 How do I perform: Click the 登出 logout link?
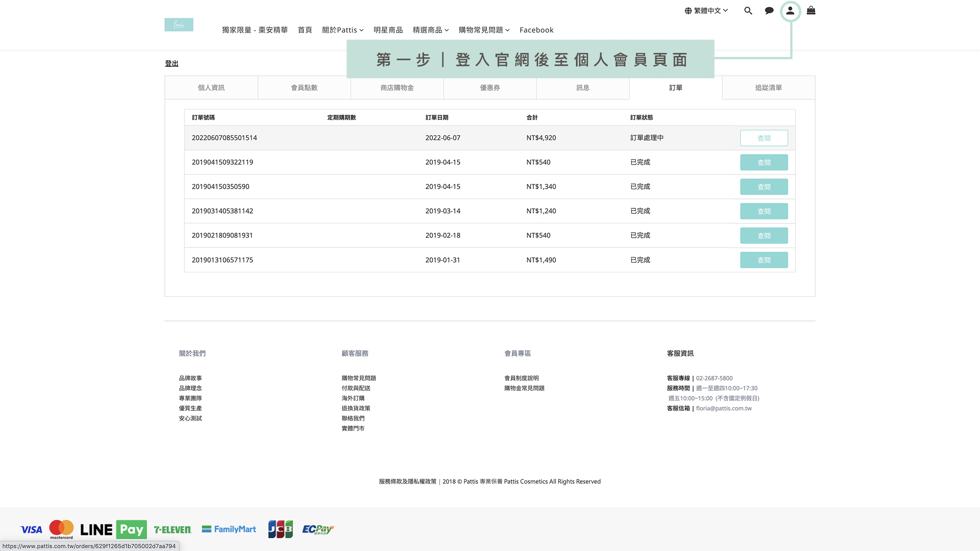pos(171,63)
